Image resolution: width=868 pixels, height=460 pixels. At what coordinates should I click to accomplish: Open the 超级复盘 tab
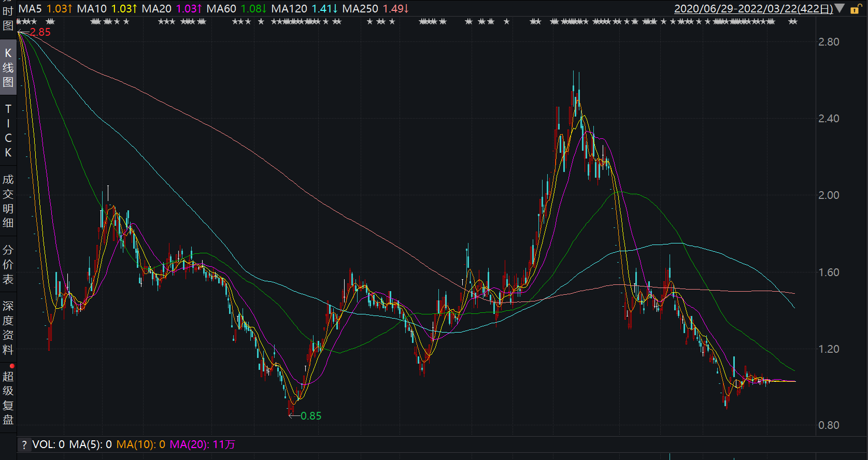(x=8, y=398)
